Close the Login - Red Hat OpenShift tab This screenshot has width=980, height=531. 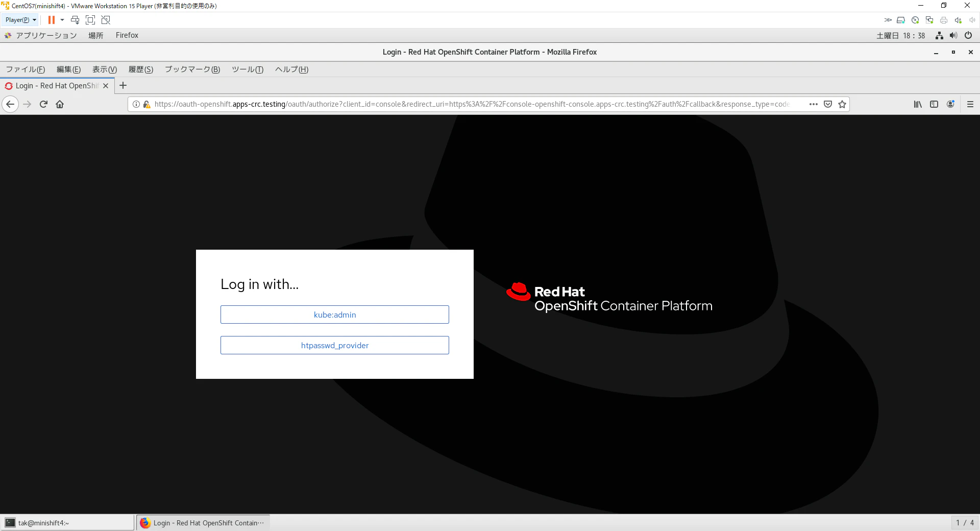tap(106, 86)
